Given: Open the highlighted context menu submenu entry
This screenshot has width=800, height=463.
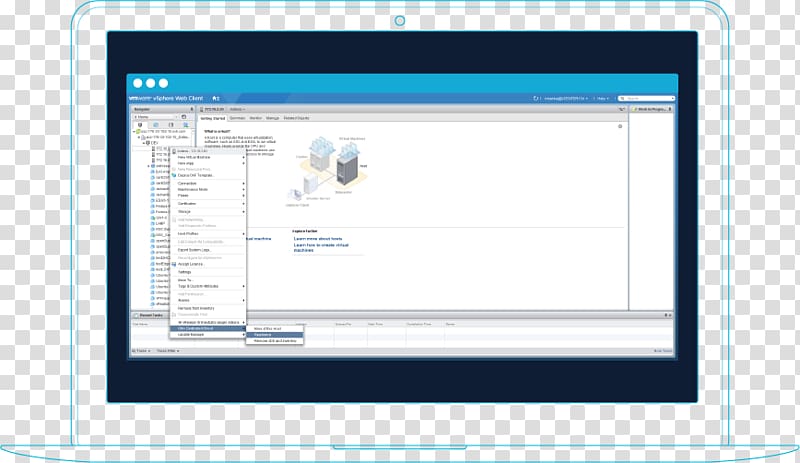Looking at the screenshot, I should 208,329.
